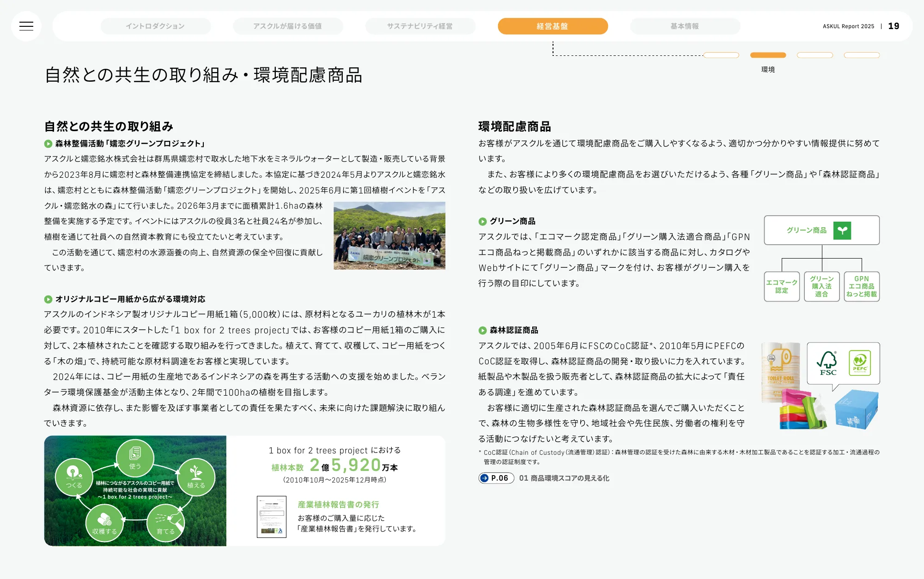Image resolution: width=924 pixels, height=579 pixels.
Task: Click the green sprout グリーン商品 mark icon
Action: pos(842,230)
